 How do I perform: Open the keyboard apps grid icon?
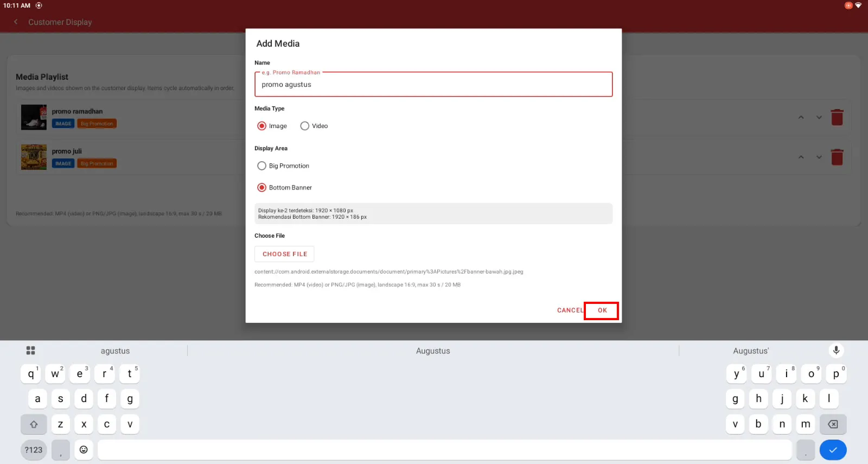(x=31, y=351)
